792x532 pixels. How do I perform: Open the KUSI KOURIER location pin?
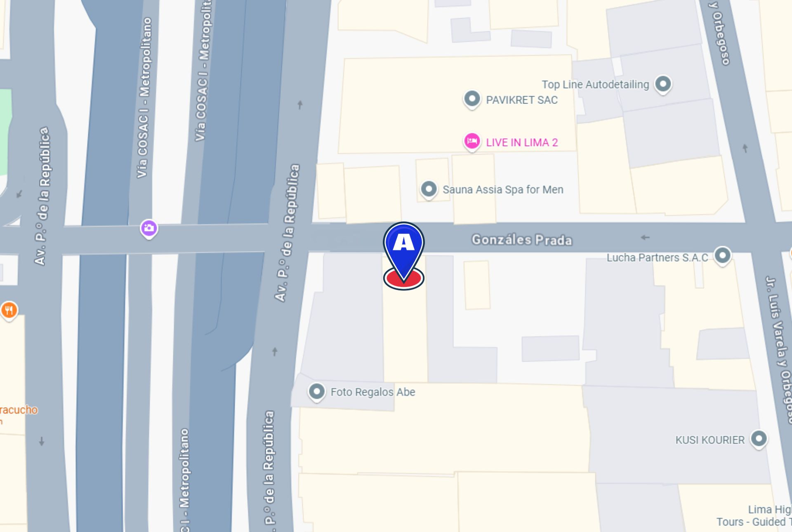click(x=759, y=439)
